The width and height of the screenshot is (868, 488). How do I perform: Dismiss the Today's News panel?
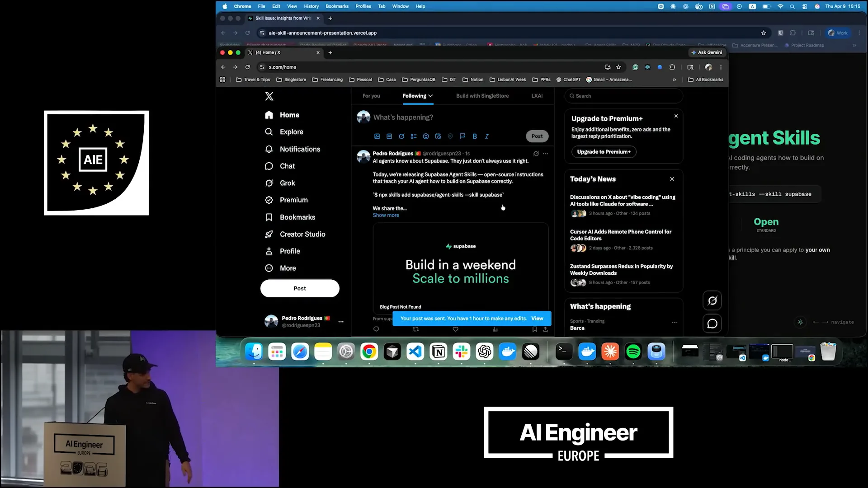672,179
